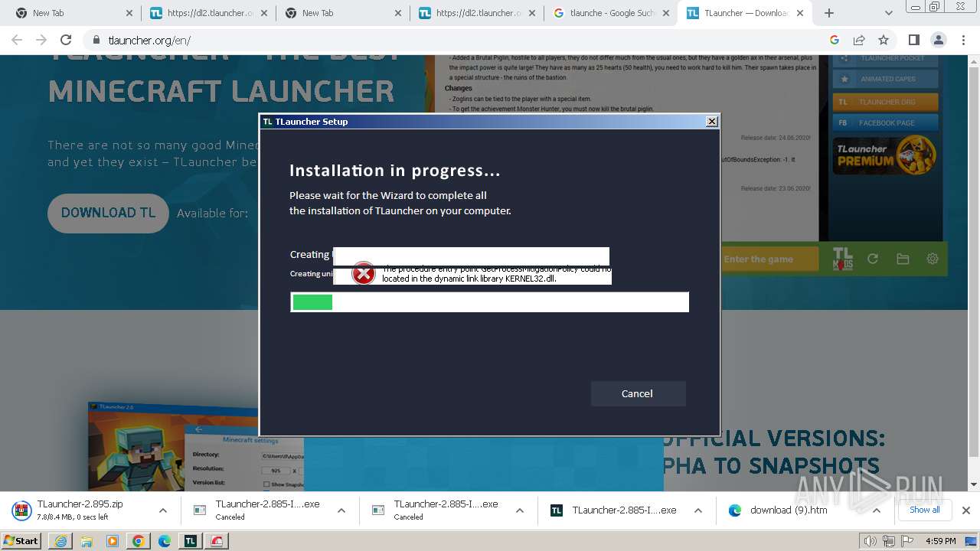Open the TLAUNCHER.ORG link
The image size is (980, 551).
tap(886, 101)
